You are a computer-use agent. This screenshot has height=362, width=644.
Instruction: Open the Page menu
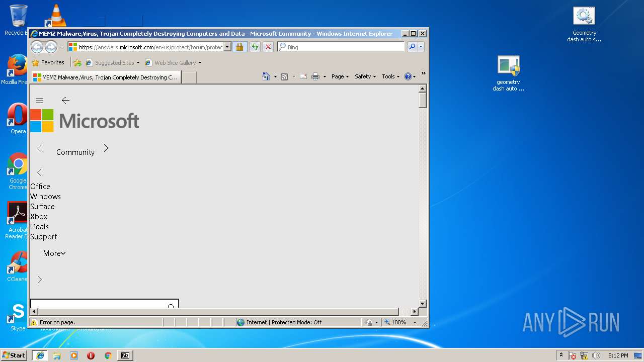(x=340, y=76)
